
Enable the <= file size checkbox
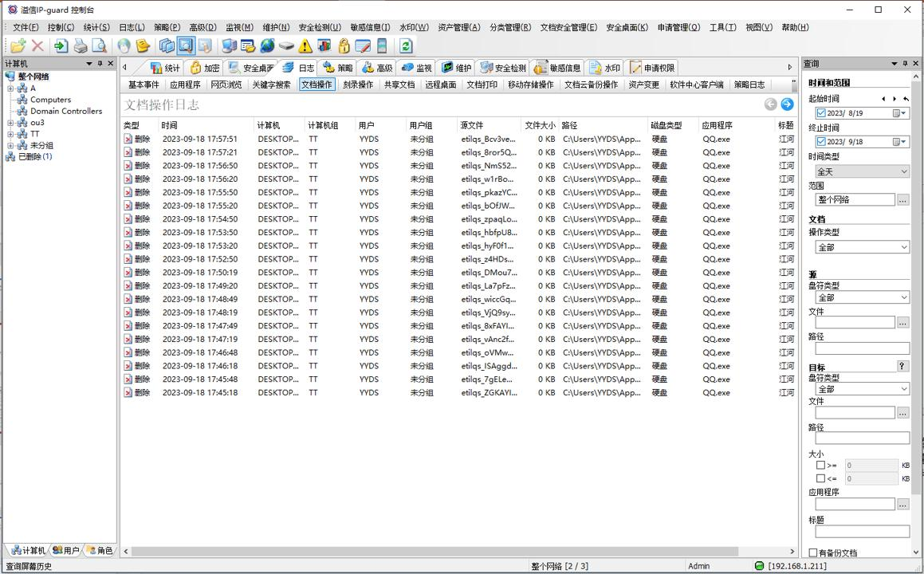[820, 478]
